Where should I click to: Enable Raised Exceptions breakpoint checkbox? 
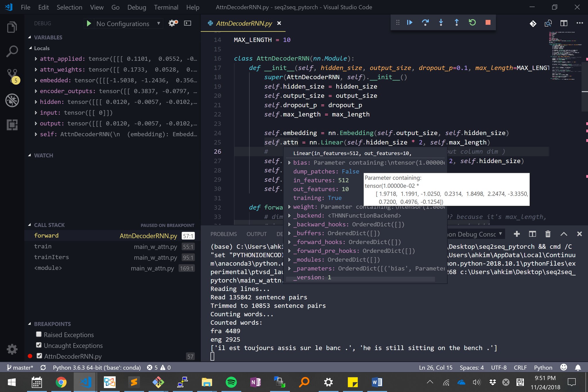pyautogui.click(x=39, y=334)
